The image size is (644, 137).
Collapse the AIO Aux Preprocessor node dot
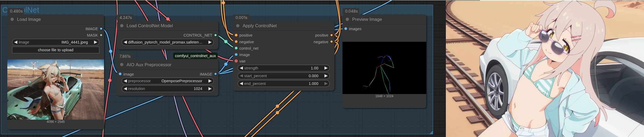pyautogui.click(x=122, y=65)
